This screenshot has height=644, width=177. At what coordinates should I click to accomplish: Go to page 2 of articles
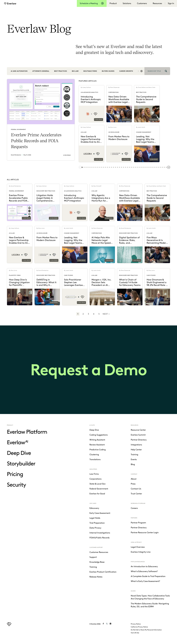coord(83,314)
